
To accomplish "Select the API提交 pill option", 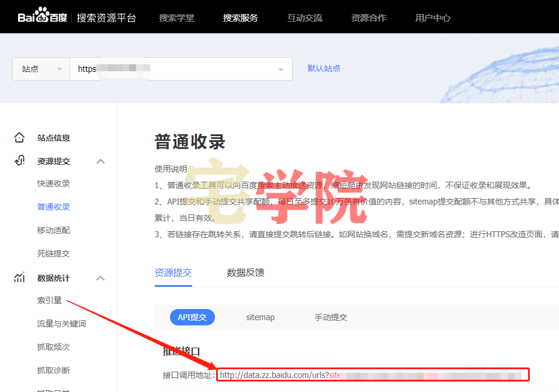I will coord(192,317).
